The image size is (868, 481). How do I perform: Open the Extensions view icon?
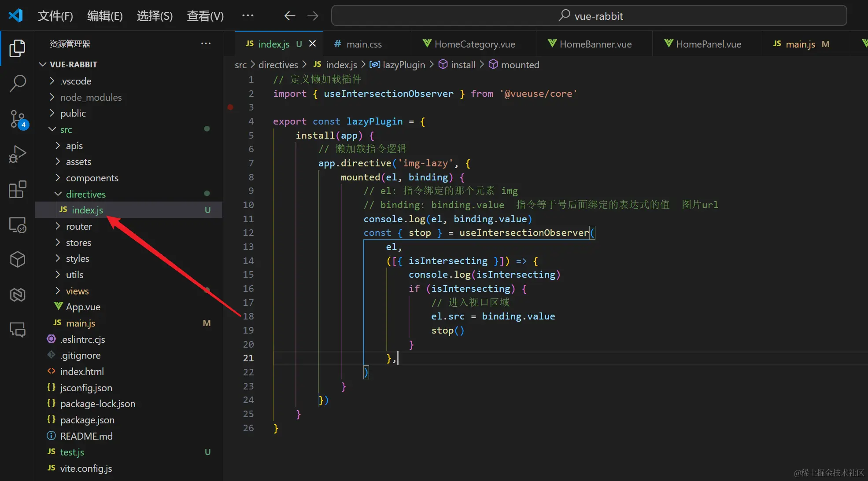click(17, 189)
